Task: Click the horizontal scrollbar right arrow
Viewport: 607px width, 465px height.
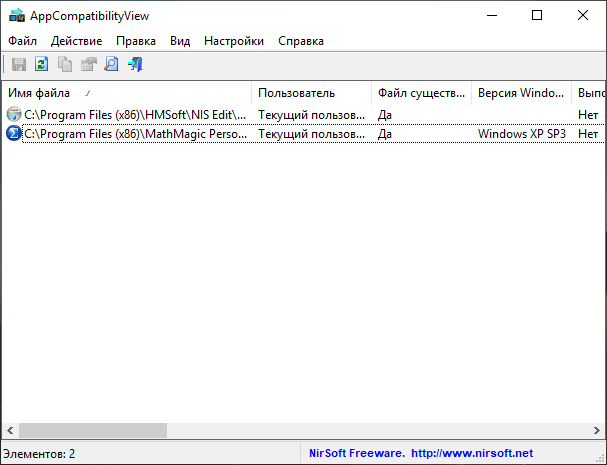Action: tap(597, 431)
